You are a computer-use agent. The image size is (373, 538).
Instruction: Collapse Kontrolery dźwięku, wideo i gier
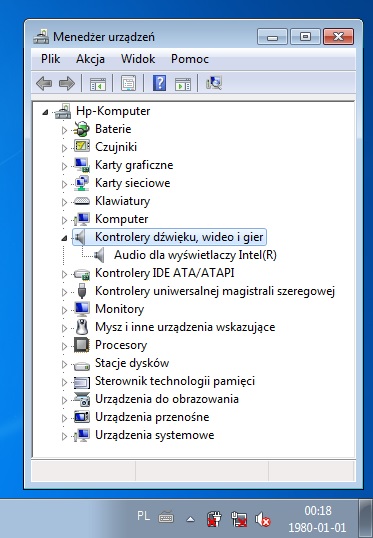click(x=64, y=238)
